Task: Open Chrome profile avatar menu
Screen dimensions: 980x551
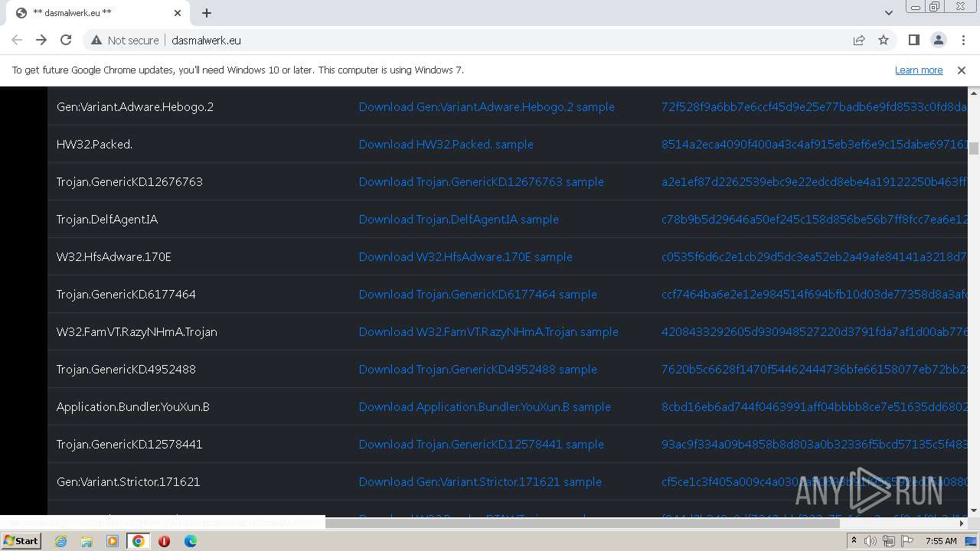Action: 938,40
